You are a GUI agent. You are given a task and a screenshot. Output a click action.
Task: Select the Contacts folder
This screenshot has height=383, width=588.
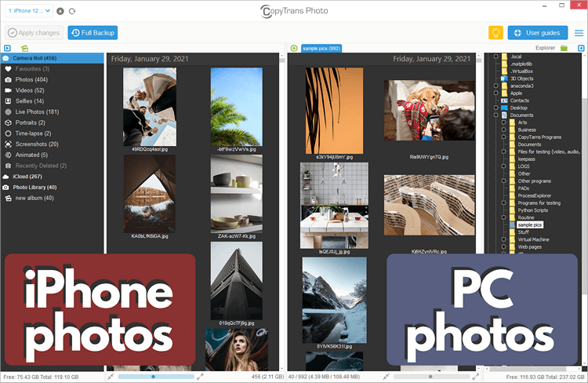(519, 100)
